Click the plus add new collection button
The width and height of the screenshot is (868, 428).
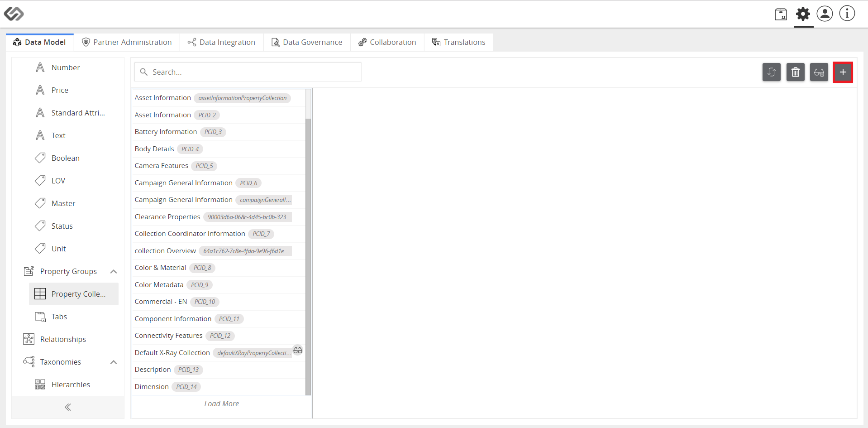[x=843, y=72]
